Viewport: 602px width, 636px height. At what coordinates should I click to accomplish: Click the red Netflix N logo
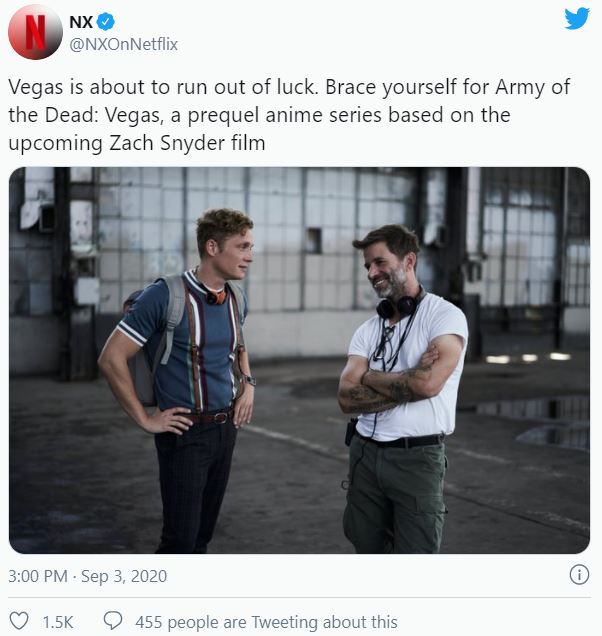coord(35,32)
